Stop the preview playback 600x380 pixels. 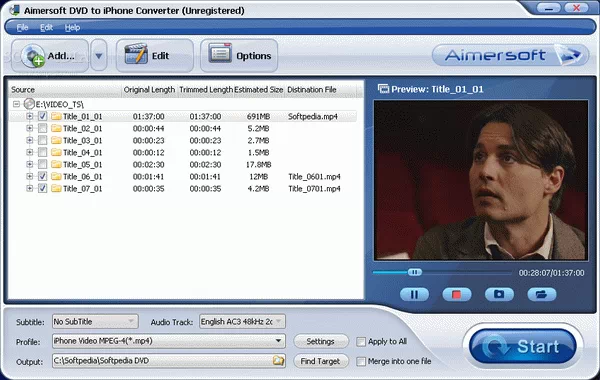click(x=457, y=294)
